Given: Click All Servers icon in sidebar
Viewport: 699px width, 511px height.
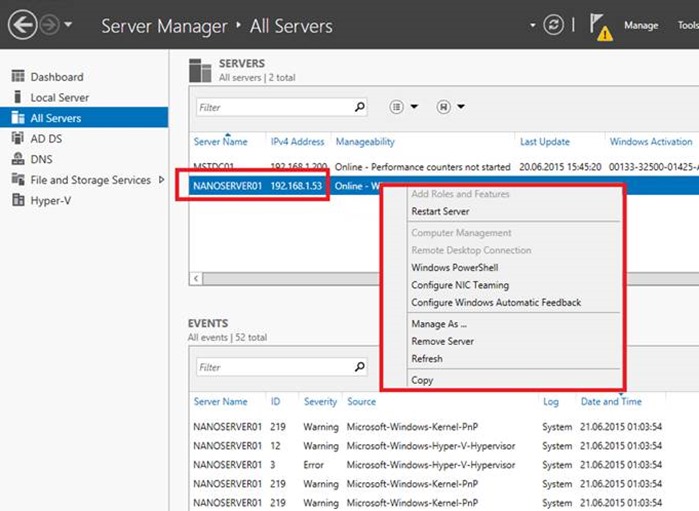Looking at the screenshot, I should 18,117.
